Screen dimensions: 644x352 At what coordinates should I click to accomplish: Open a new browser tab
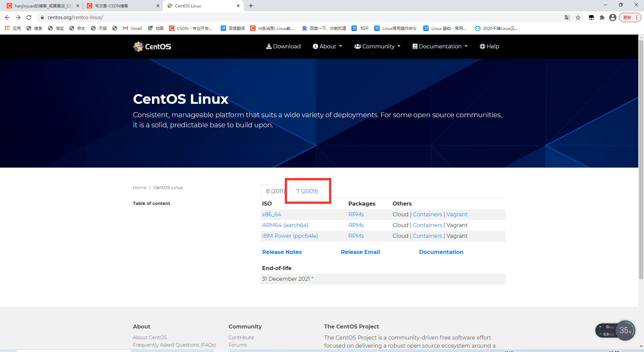pos(251,6)
